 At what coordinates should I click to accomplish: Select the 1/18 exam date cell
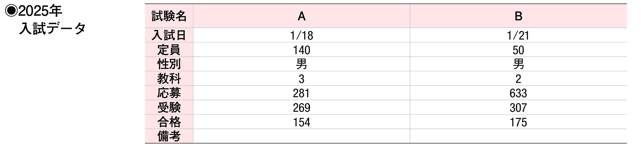point(302,36)
